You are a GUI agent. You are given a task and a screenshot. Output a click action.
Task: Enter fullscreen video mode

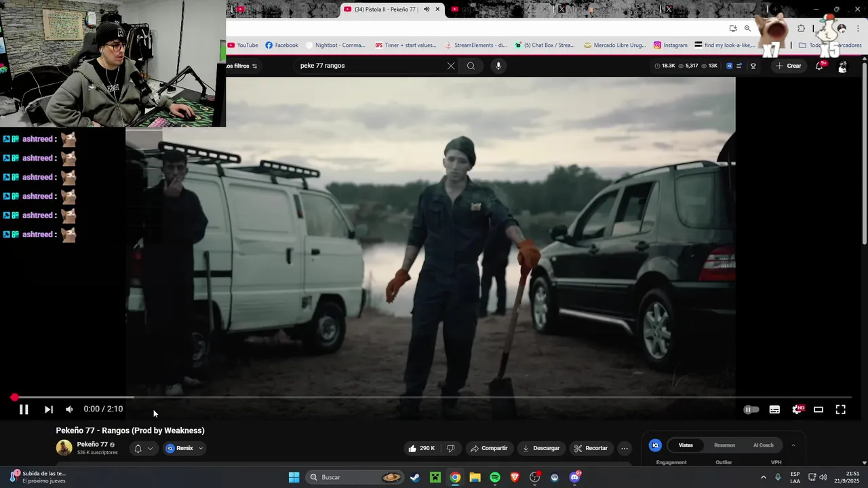pos(840,409)
